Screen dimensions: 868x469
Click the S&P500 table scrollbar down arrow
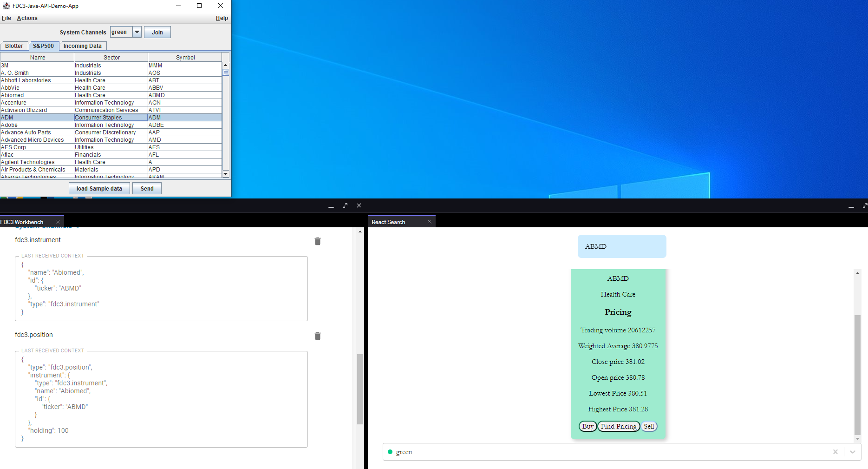pyautogui.click(x=226, y=174)
